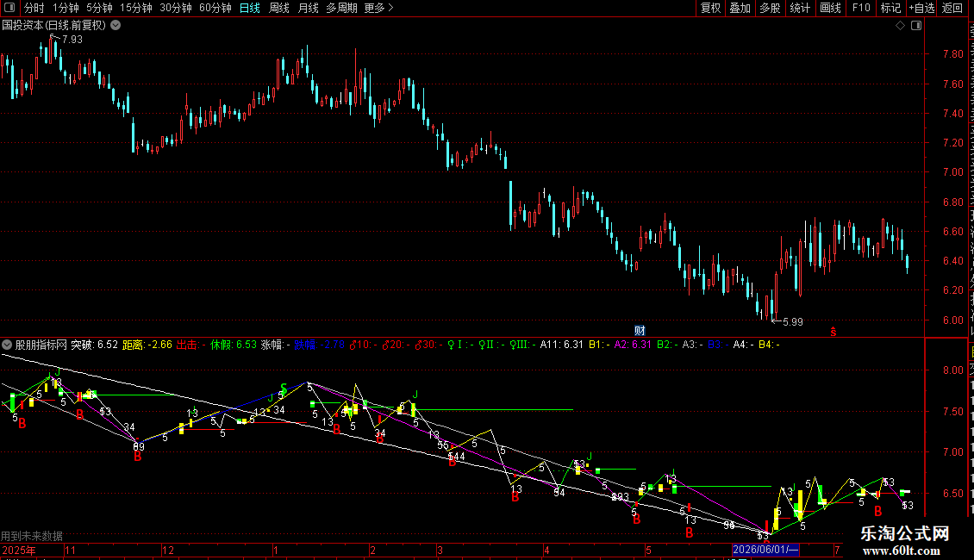Open dropdown beside 股朋指标网 indicator name

point(7,345)
